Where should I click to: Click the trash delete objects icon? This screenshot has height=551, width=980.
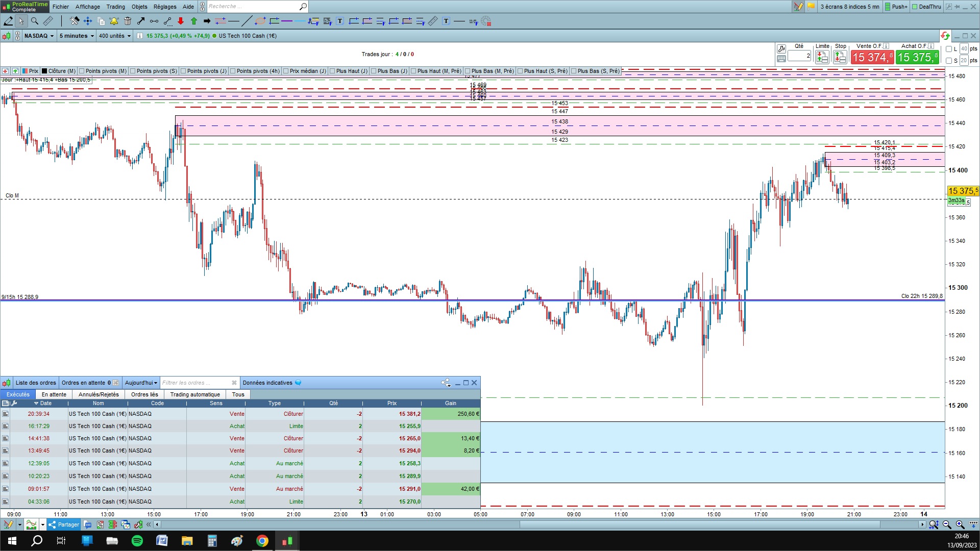point(128,21)
